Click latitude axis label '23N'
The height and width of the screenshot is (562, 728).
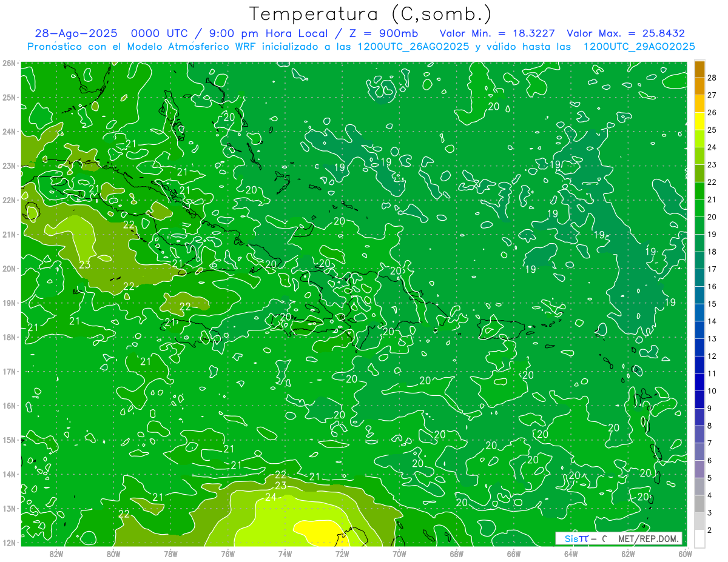[x=8, y=166]
